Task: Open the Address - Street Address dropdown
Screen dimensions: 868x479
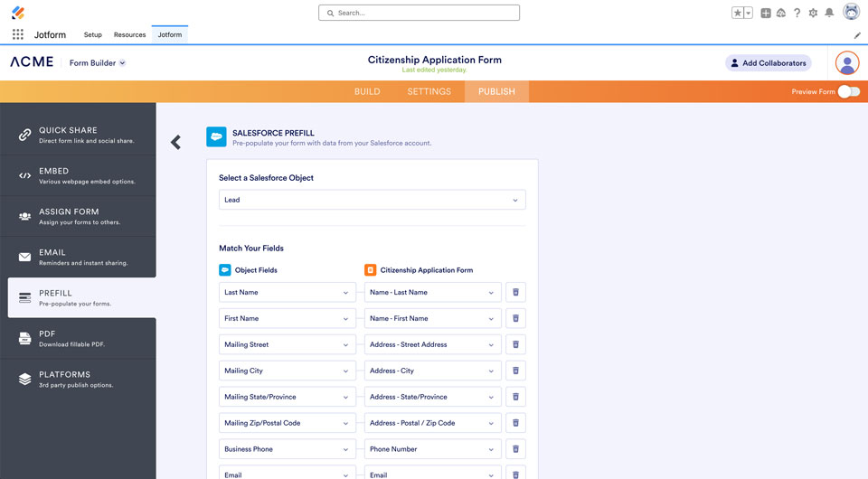Action: (x=432, y=344)
